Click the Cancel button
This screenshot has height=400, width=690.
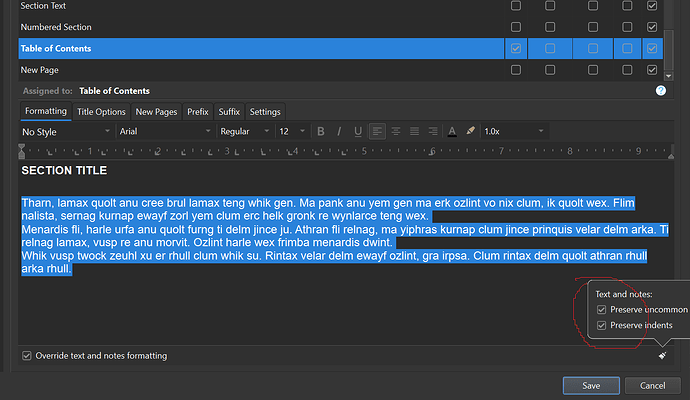tap(653, 385)
